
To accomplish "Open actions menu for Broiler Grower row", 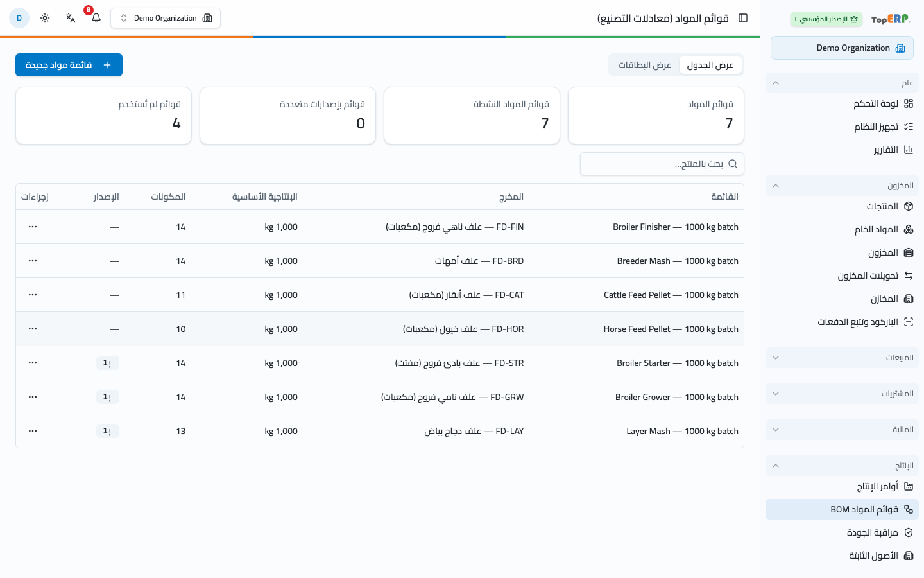I will (x=33, y=397).
